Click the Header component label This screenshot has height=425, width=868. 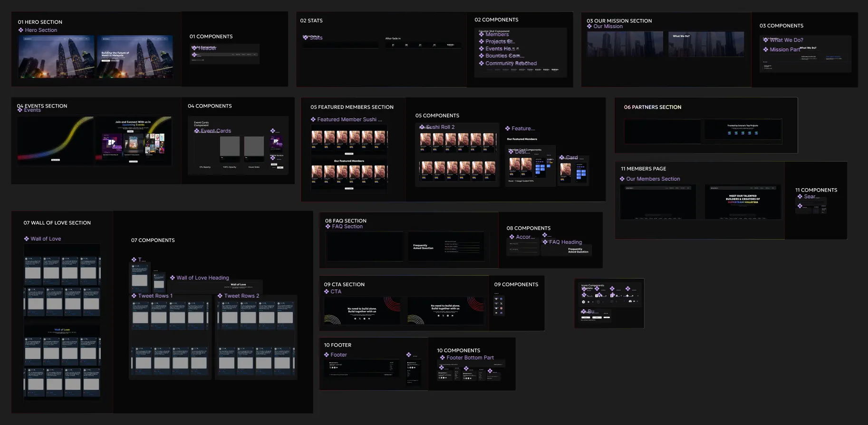point(207,48)
